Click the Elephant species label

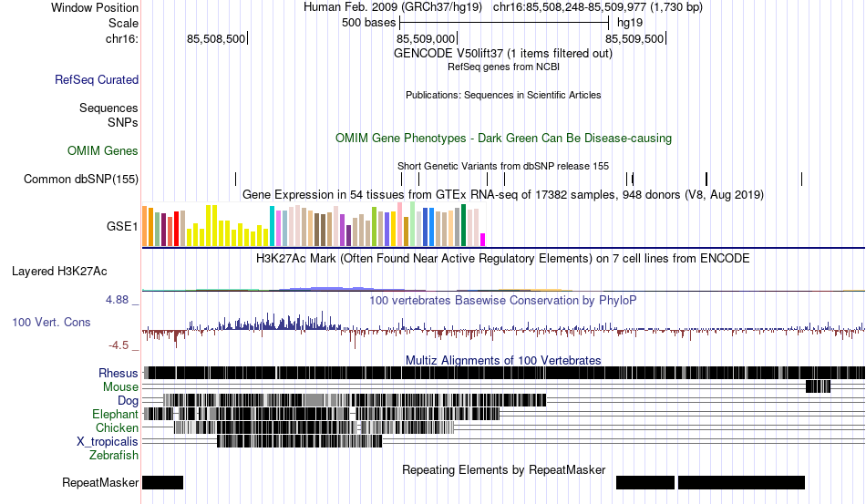[x=116, y=414]
